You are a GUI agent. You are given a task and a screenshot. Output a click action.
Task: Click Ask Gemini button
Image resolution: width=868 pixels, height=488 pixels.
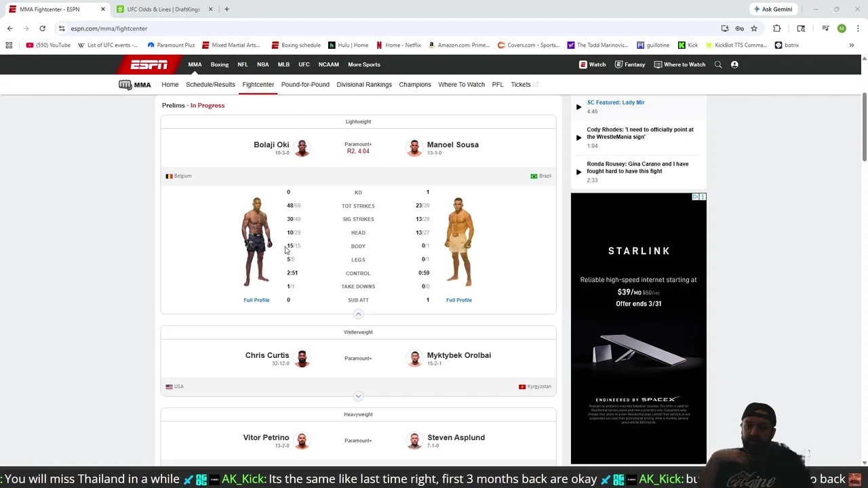click(772, 9)
